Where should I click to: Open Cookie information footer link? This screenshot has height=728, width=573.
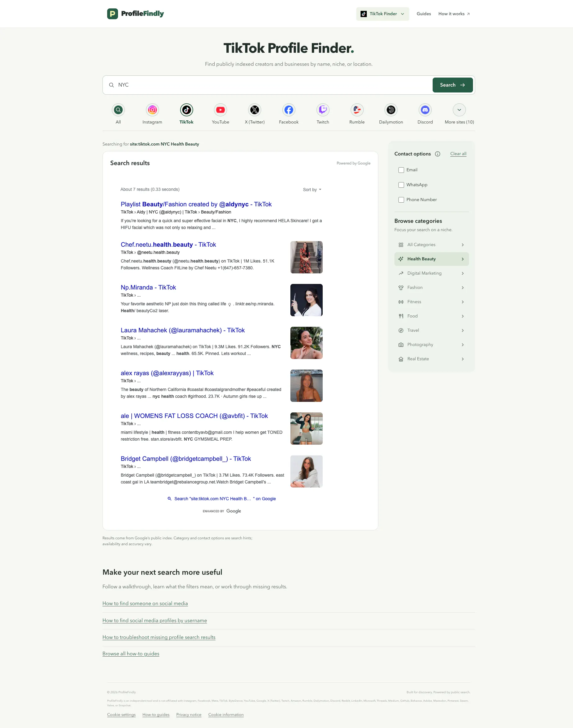226,715
